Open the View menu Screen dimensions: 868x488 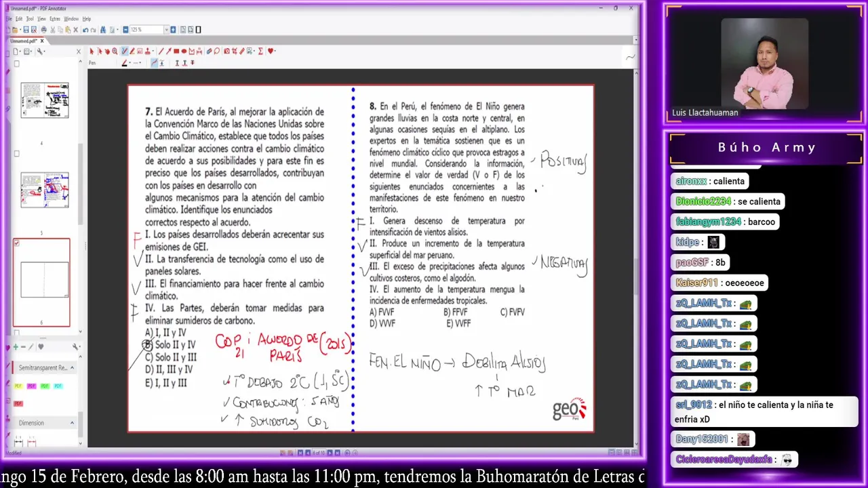click(x=41, y=19)
